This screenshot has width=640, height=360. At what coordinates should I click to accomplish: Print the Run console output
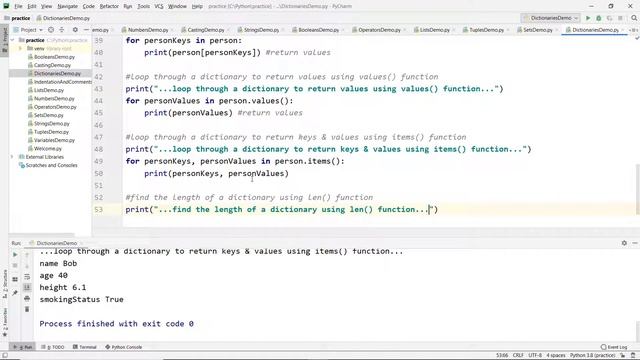[27, 298]
